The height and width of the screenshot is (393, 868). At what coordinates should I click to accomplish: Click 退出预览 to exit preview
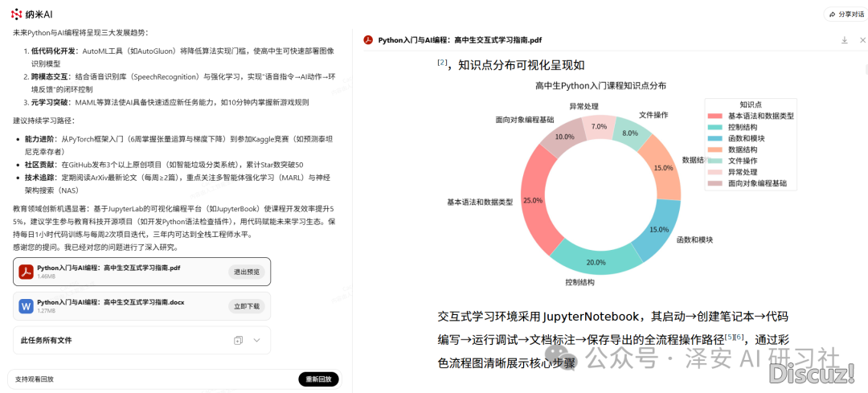(247, 272)
